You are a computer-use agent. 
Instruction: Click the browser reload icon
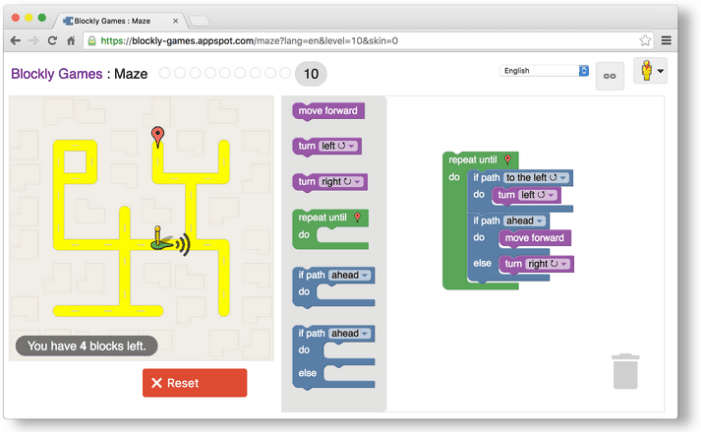(52, 41)
